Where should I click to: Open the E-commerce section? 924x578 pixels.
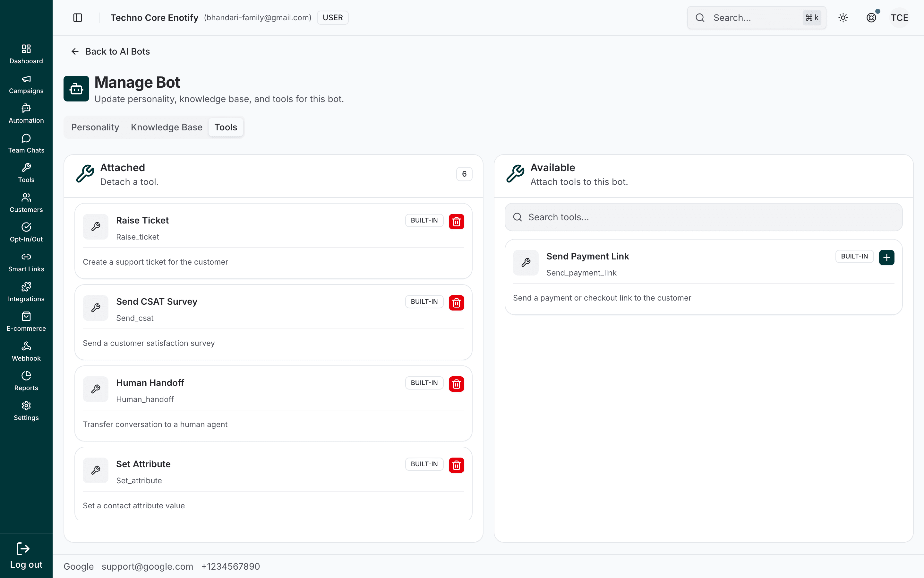[x=26, y=321]
